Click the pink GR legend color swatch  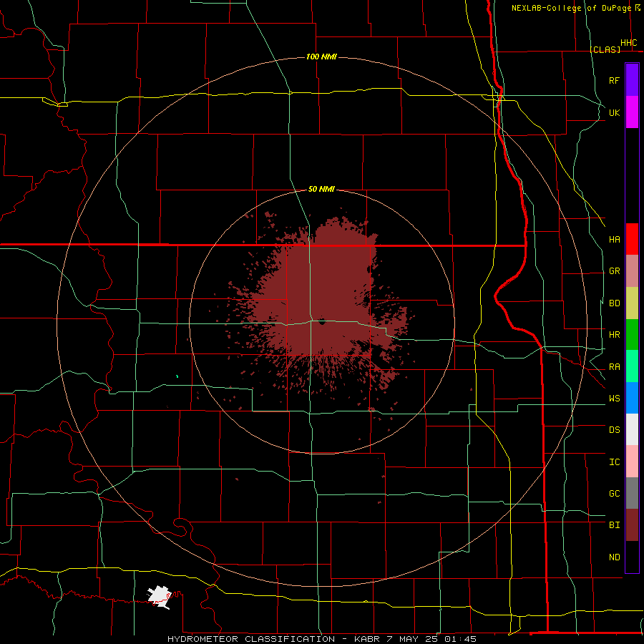point(632,271)
